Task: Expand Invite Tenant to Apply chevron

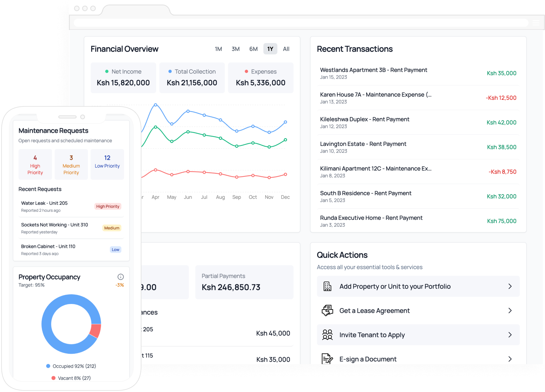Action: tap(510, 335)
